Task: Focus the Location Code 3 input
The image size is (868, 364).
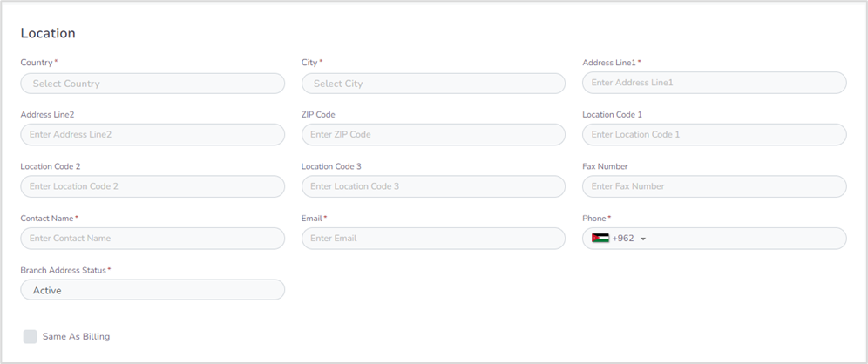Action: click(x=433, y=186)
